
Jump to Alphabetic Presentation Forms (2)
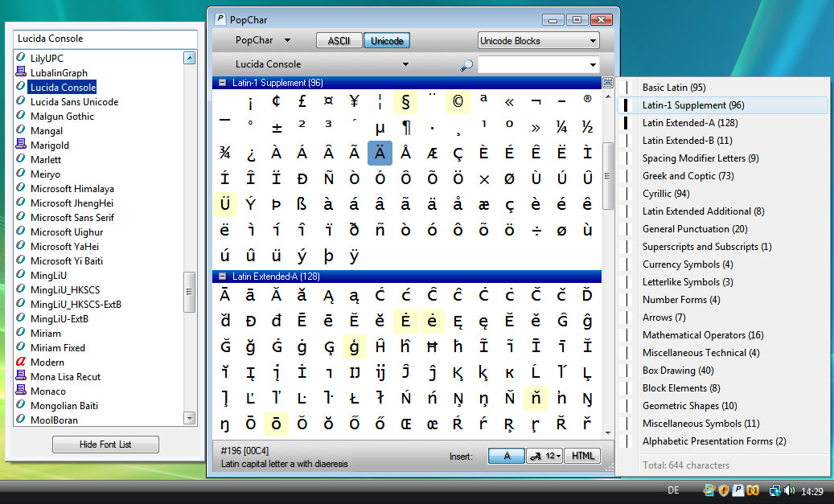714,441
